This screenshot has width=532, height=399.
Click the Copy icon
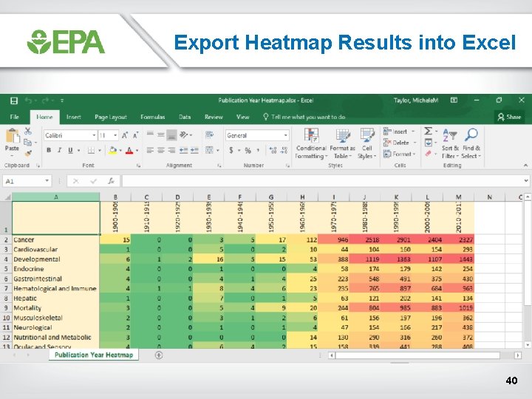[x=28, y=143]
